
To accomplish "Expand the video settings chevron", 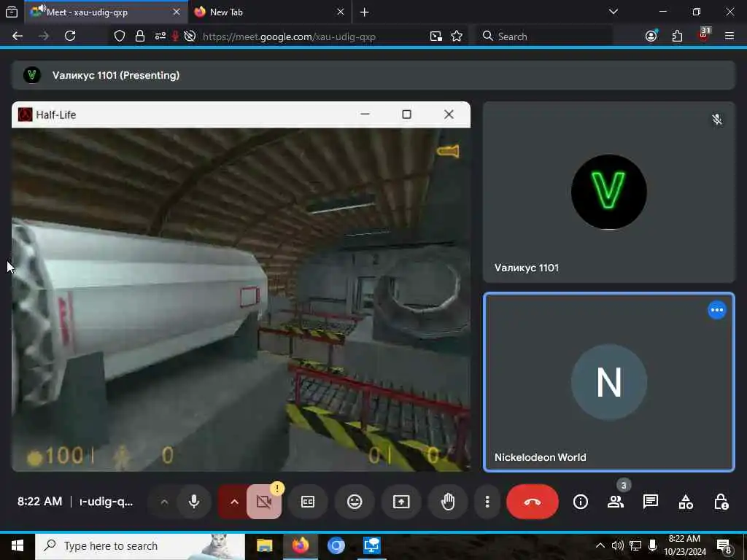I will pos(234,502).
